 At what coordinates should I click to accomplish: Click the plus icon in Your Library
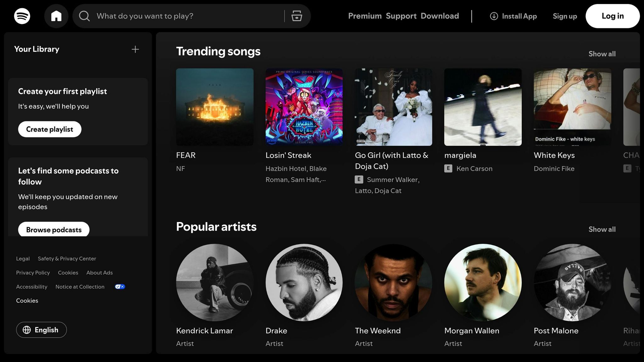point(135,49)
